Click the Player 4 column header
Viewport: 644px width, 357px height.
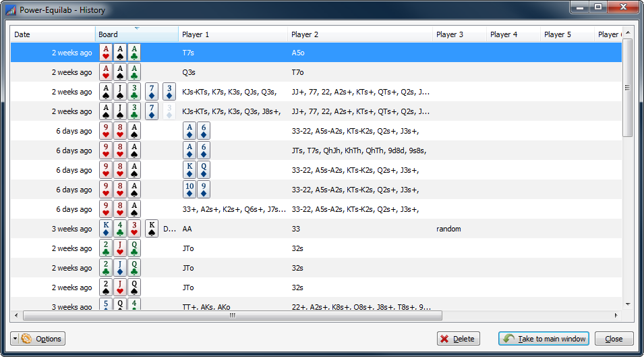[513, 34]
